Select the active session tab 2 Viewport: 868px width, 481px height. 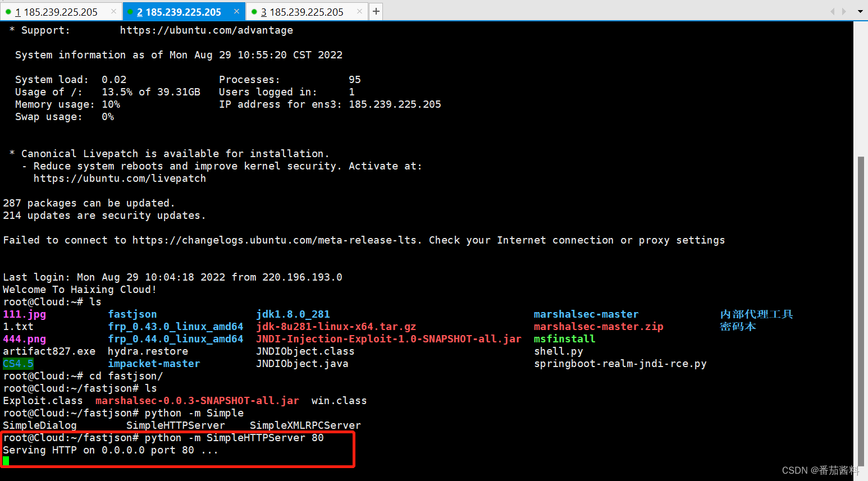point(183,11)
